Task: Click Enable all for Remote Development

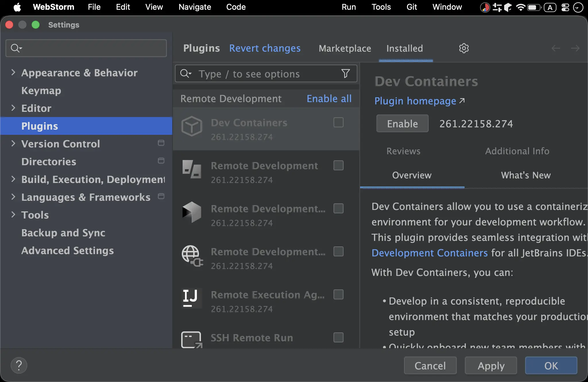Action: pos(329,98)
